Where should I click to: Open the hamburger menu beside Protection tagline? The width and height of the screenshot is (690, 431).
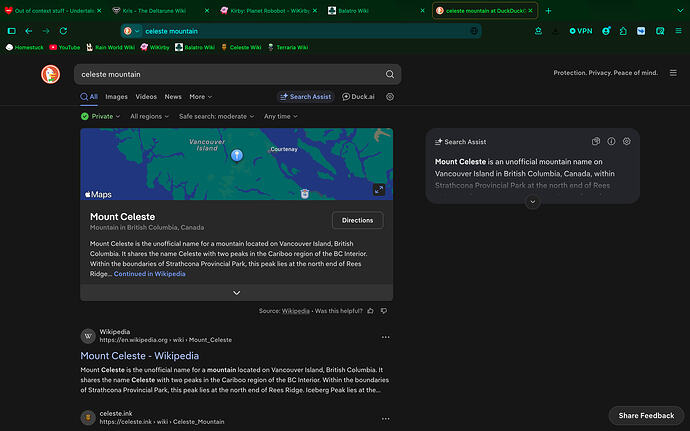(x=673, y=73)
